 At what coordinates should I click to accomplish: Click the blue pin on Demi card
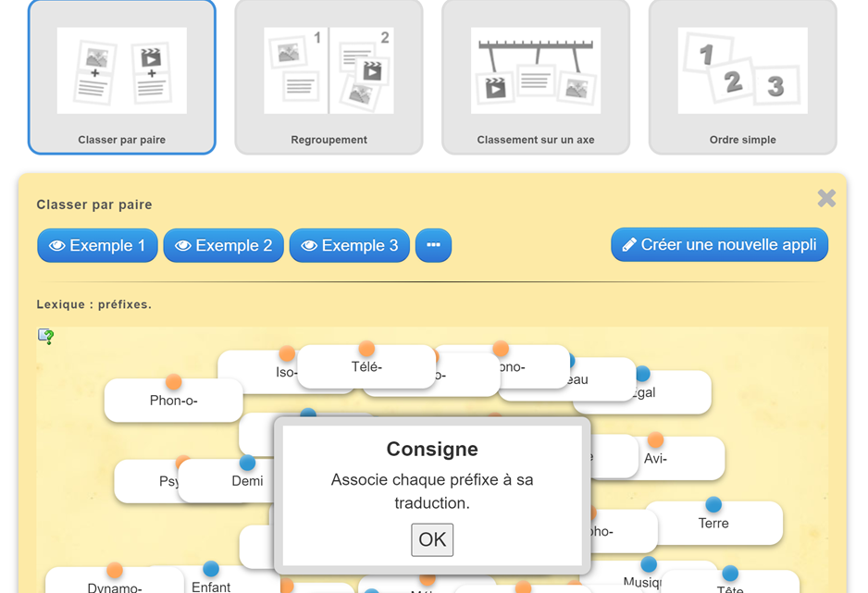[x=247, y=463]
